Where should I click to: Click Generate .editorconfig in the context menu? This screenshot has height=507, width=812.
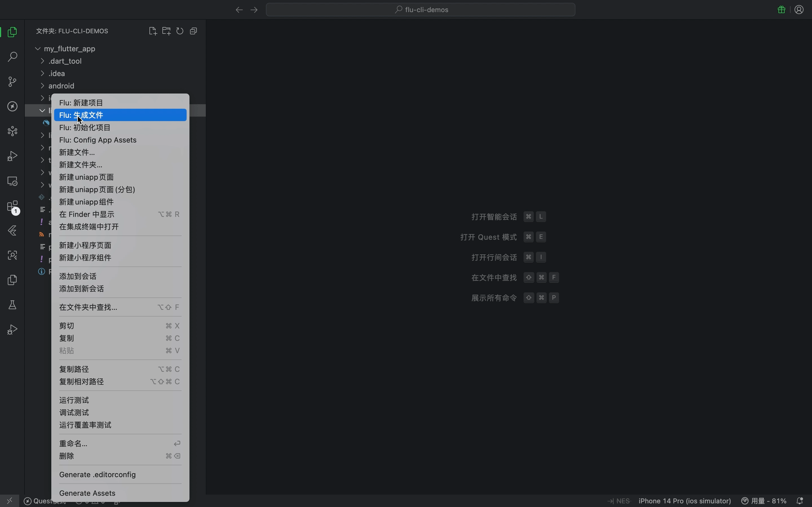tap(97, 475)
